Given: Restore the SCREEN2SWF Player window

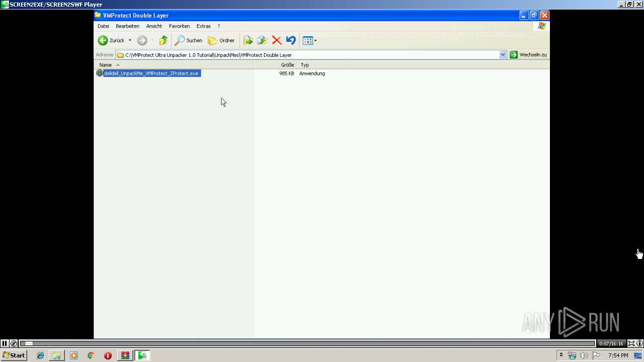Looking at the screenshot, I should (629, 5).
